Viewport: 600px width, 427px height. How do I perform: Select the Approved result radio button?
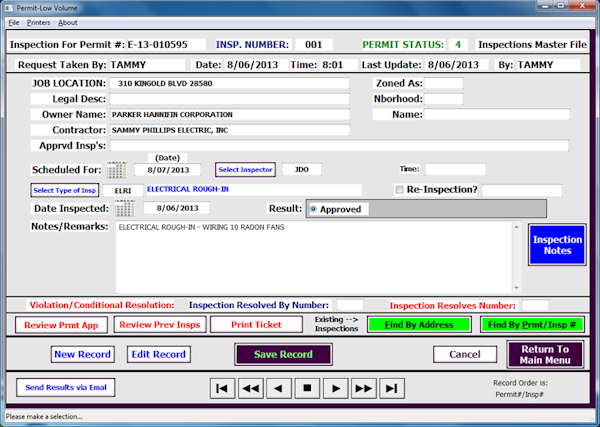click(313, 209)
